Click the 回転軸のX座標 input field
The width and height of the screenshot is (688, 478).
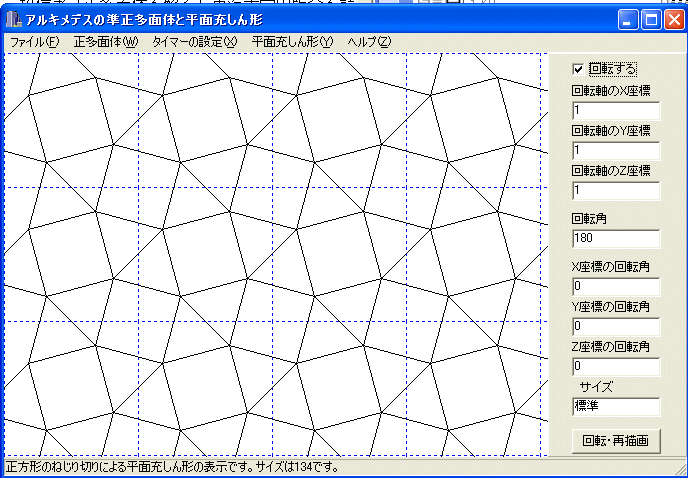pyautogui.click(x=616, y=110)
